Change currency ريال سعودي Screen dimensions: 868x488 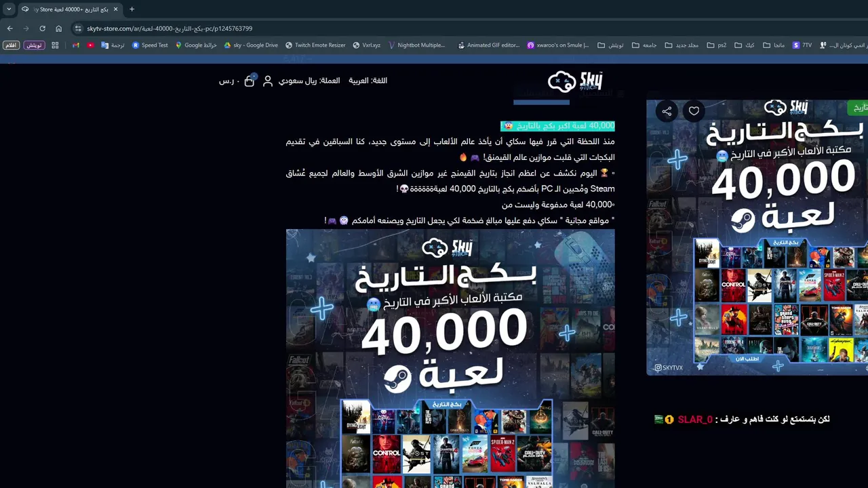click(x=309, y=81)
